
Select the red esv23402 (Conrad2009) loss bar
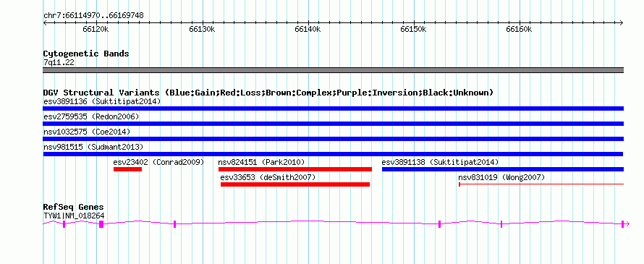(128, 169)
